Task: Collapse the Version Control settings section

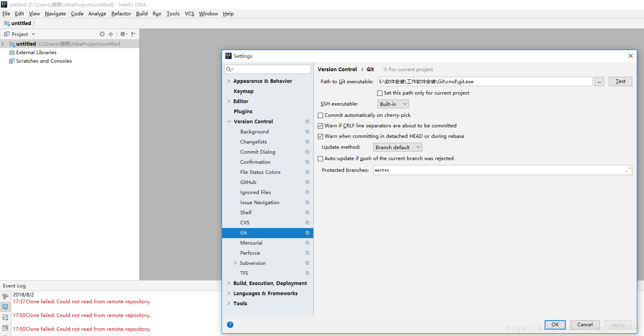Action: [229, 122]
